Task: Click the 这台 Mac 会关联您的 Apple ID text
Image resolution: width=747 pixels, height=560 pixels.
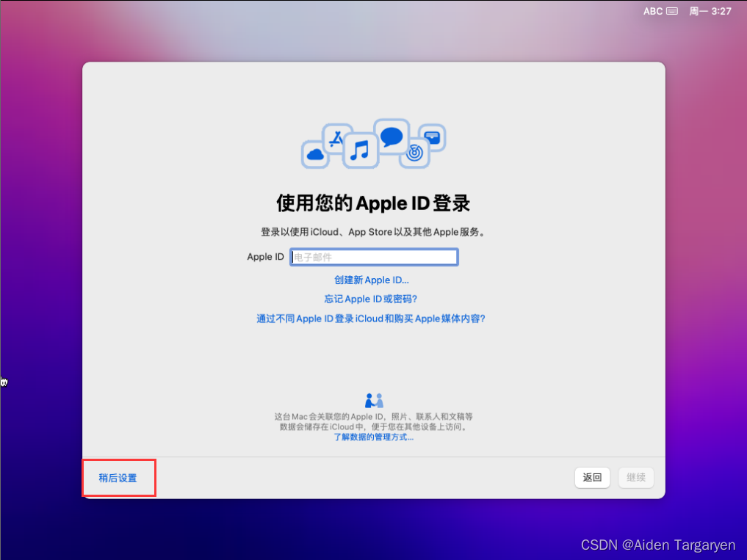Action: pos(373,421)
